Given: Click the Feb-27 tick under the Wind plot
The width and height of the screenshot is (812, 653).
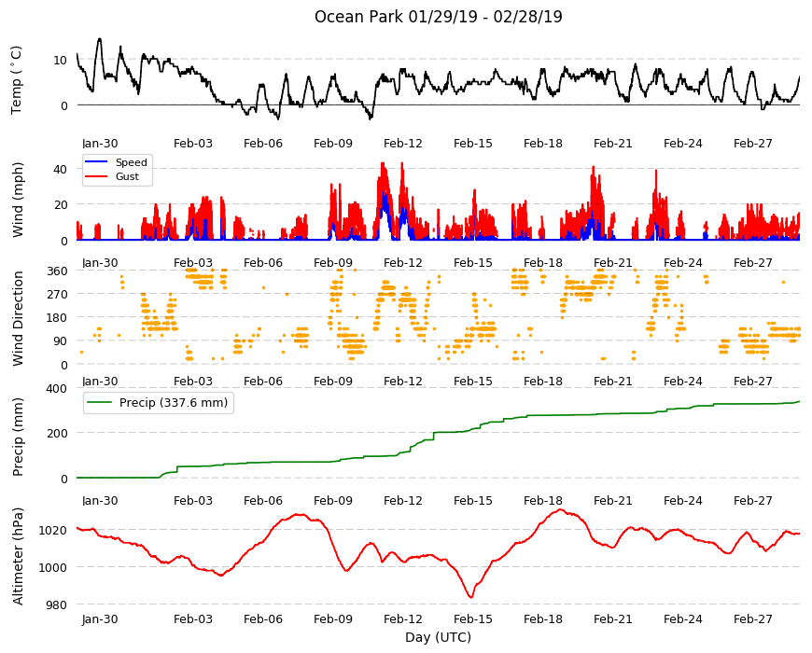Looking at the screenshot, I should click(752, 263).
